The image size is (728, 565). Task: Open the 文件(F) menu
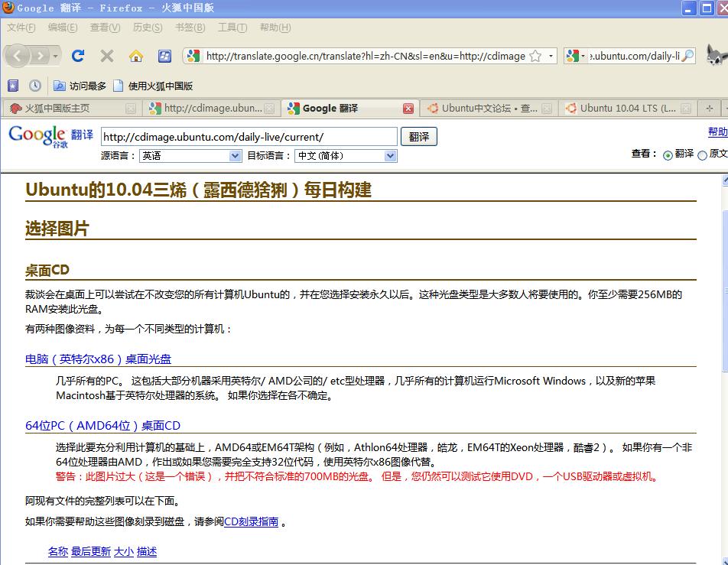(x=21, y=28)
